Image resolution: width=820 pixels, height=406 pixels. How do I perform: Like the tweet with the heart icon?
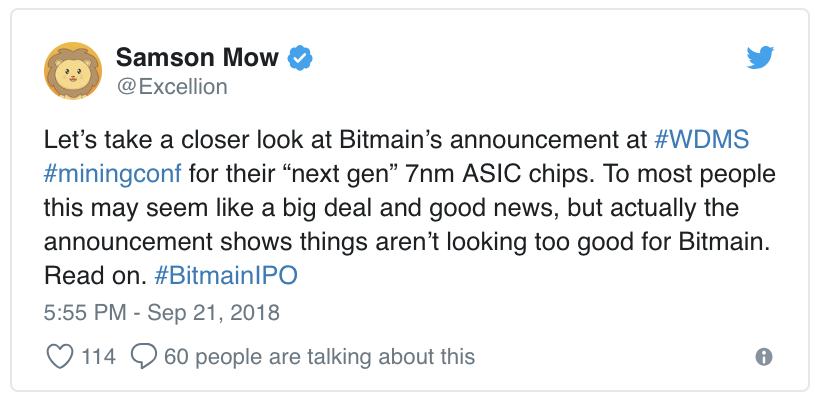(x=61, y=356)
